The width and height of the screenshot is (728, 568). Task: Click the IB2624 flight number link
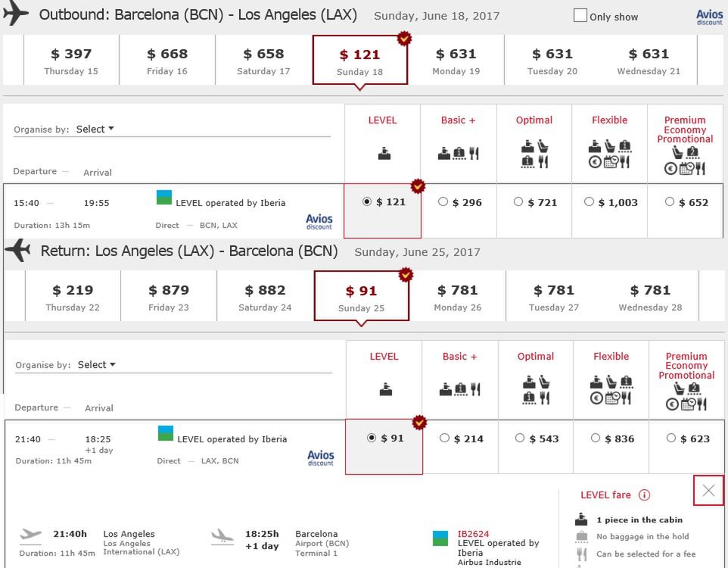(x=474, y=534)
